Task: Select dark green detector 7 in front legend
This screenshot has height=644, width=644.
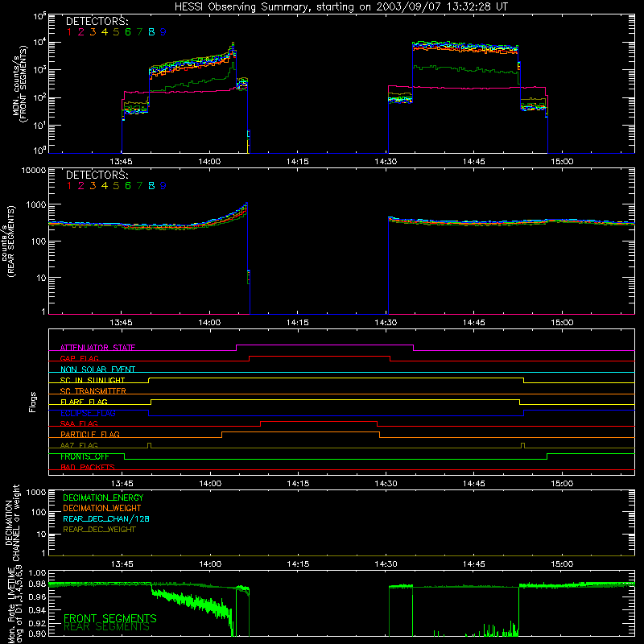Action: 139,32
